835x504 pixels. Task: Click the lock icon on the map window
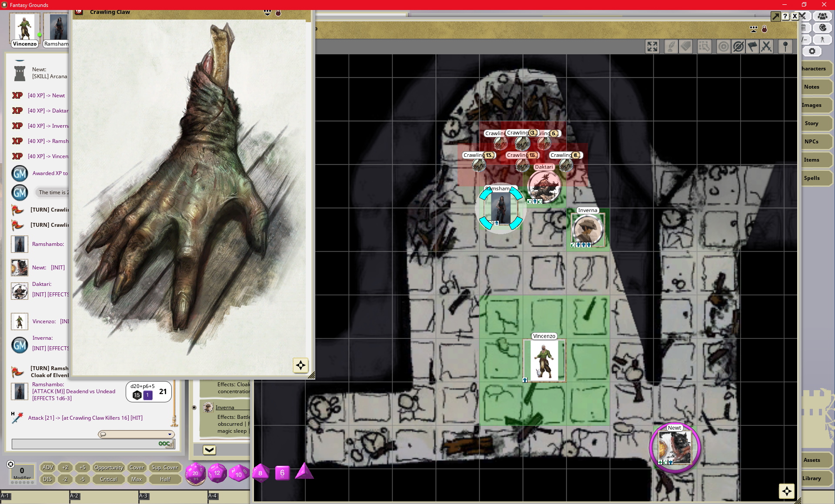click(765, 29)
